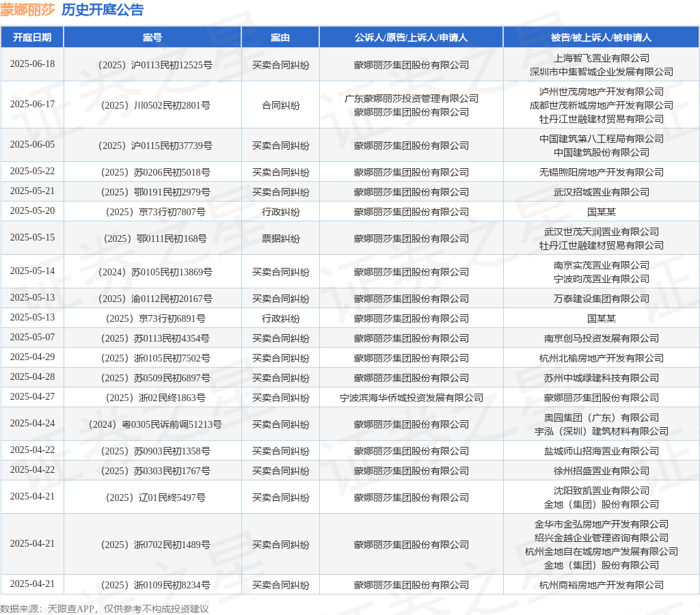Click defendant 武汉招城置业有限公司
The image size is (700, 615).
[602, 192]
